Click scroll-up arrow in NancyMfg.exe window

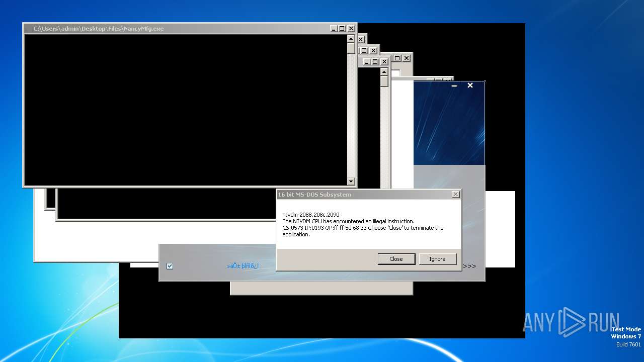pos(351,38)
